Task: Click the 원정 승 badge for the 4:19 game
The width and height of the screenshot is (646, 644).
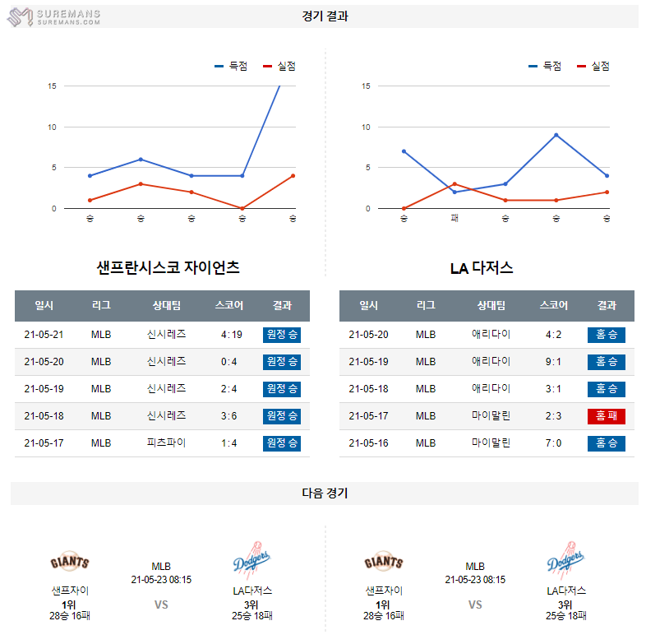Action: pos(282,335)
